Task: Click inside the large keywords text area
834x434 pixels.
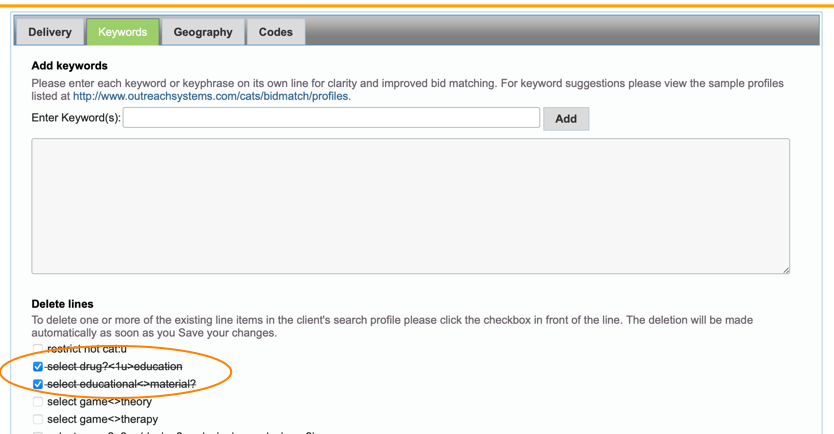Action: 410,206
